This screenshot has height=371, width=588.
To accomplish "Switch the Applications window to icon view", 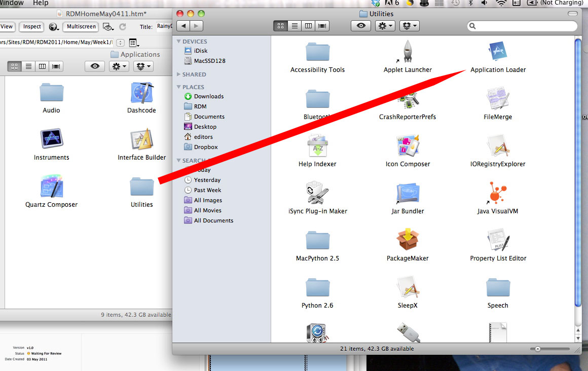I will point(14,66).
